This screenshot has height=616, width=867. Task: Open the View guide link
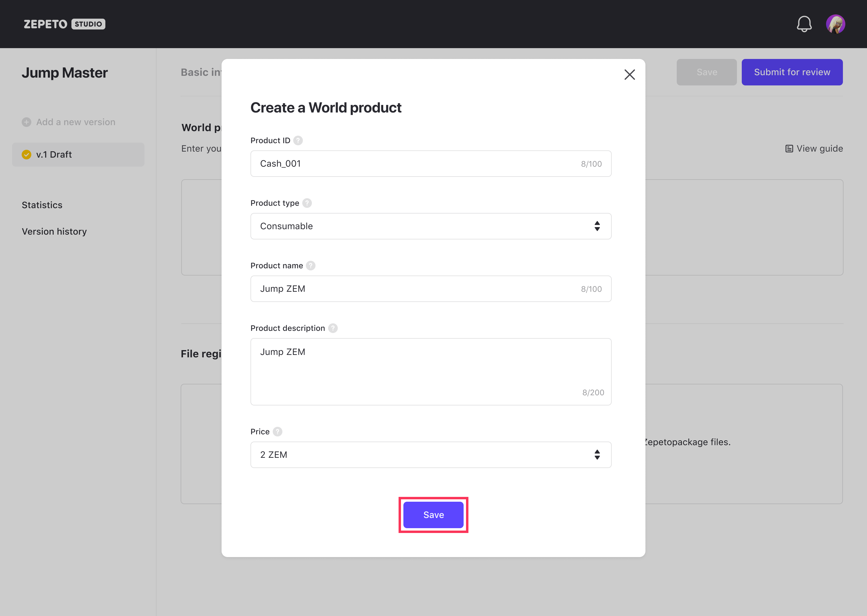click(x=814, y=149)
